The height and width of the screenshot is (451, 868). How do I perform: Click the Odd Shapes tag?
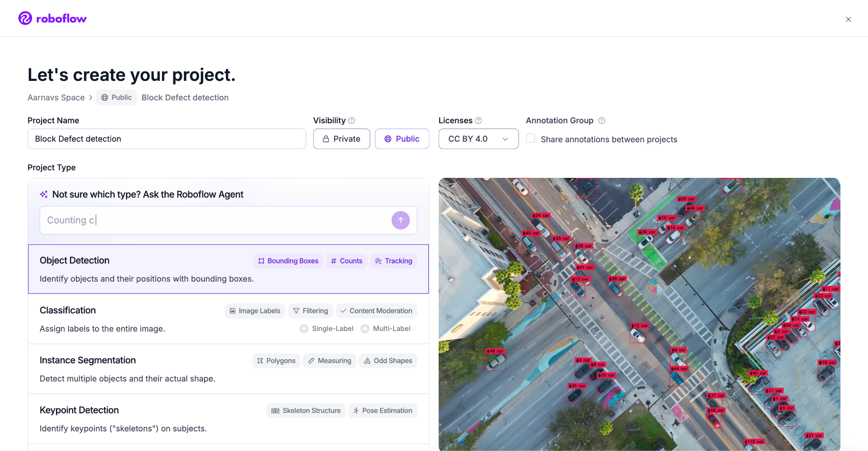point(388,361)
